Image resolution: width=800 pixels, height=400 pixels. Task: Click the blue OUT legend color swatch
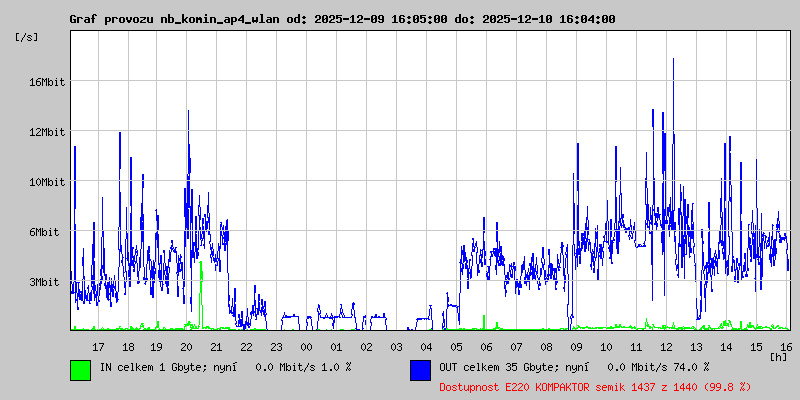pyautogui.click(x=420, y=370)
